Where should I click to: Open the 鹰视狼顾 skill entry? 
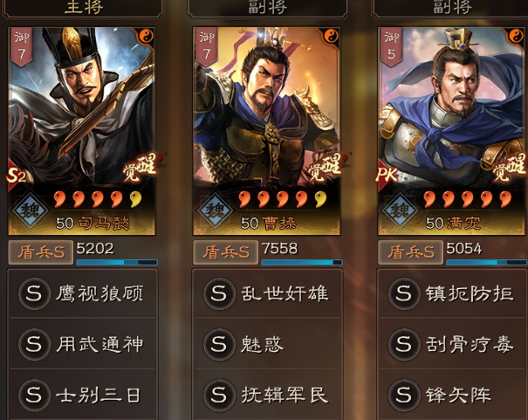tap(83, 293)
